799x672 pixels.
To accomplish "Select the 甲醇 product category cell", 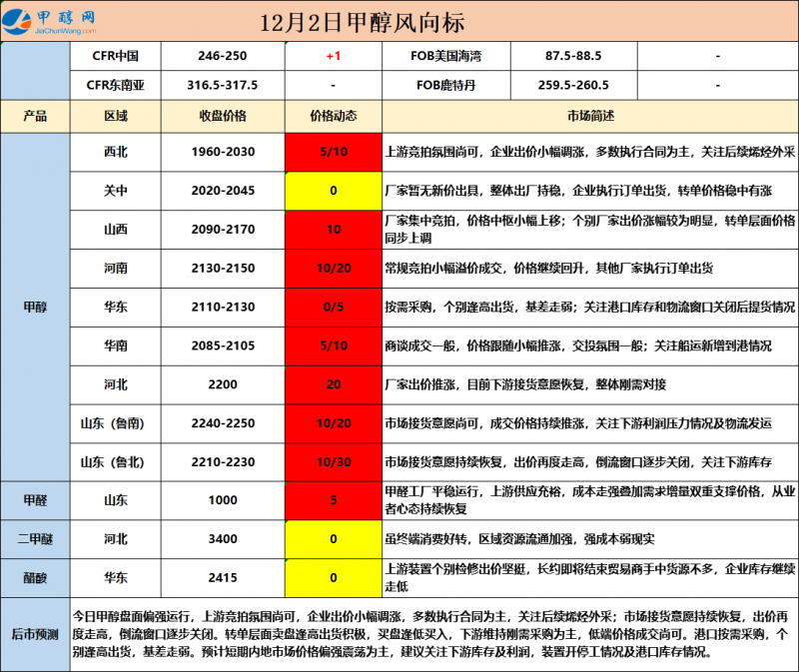I will click(x=35, y=307).
